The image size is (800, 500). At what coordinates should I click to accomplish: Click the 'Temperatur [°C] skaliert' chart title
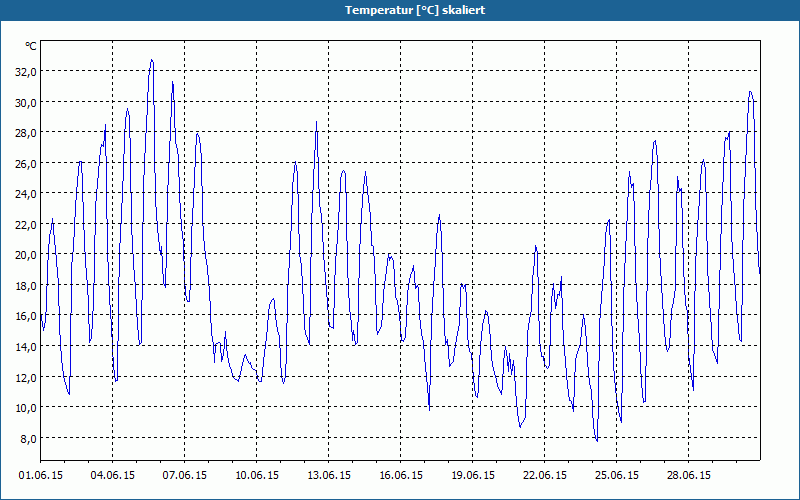click(x=415, y=10)
